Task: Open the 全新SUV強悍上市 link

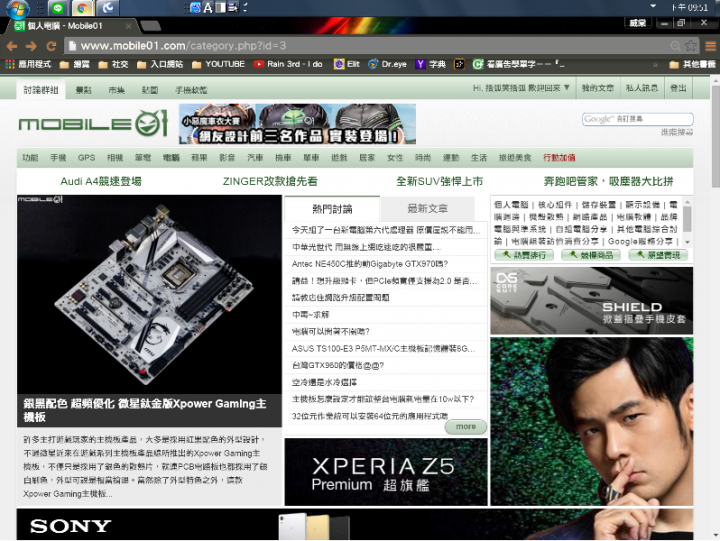Action: 439,181
